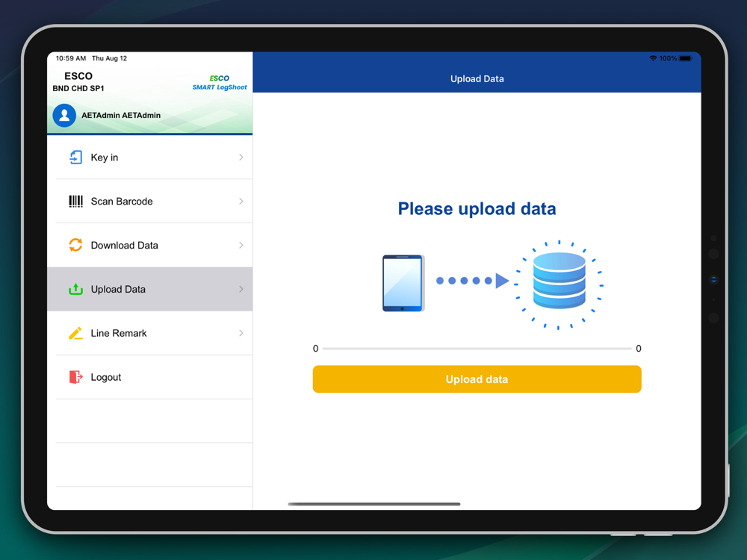
Task: Click the AETAdmin AETAdmin username text
Action: [x=121, y=115]
